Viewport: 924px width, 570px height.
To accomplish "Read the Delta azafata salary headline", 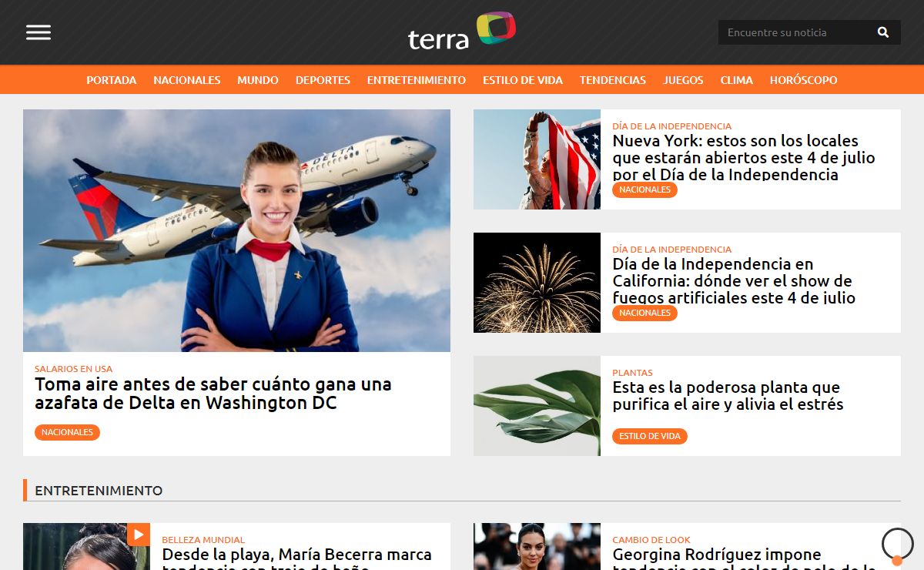I will (x=213, y=394).
